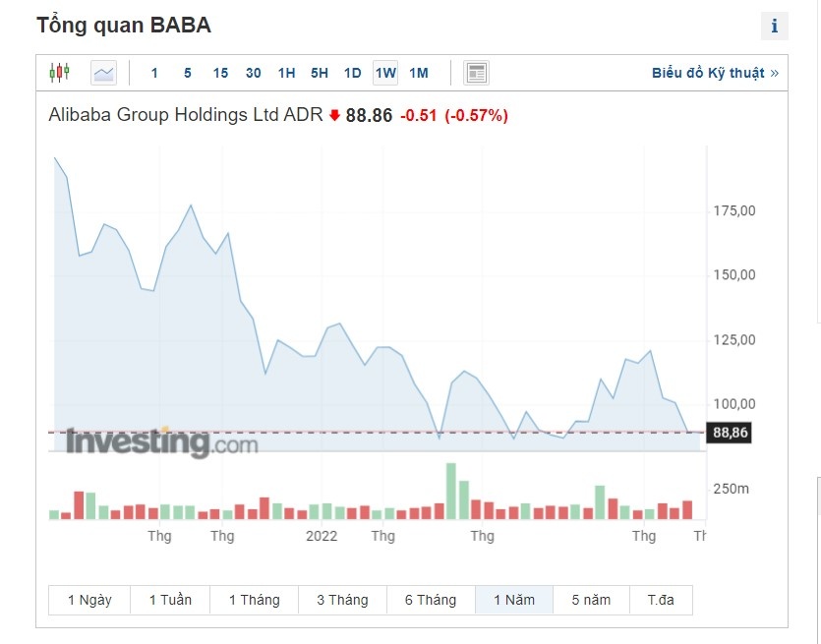Viewport: 821px width, 644px height.
Task: Select the 1D timeframe icon
Action: pyautogui.click(x=352, y=72)
